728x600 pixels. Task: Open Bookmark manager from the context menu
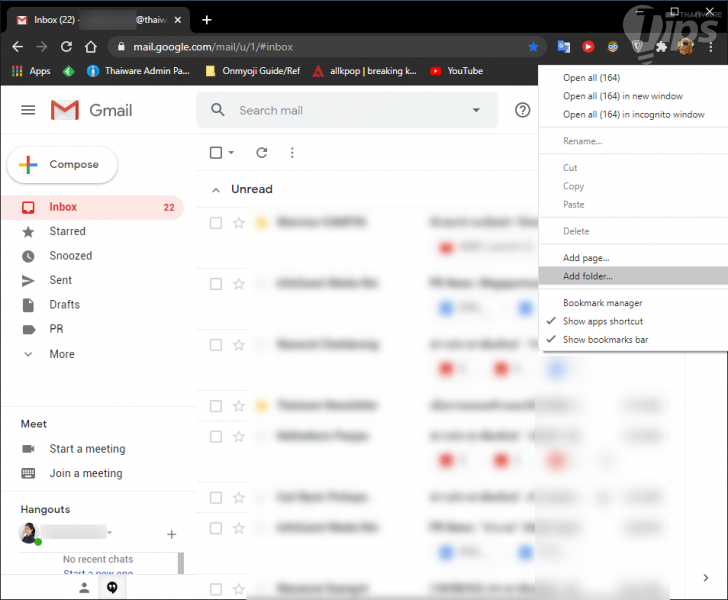[x=633, y=303]
